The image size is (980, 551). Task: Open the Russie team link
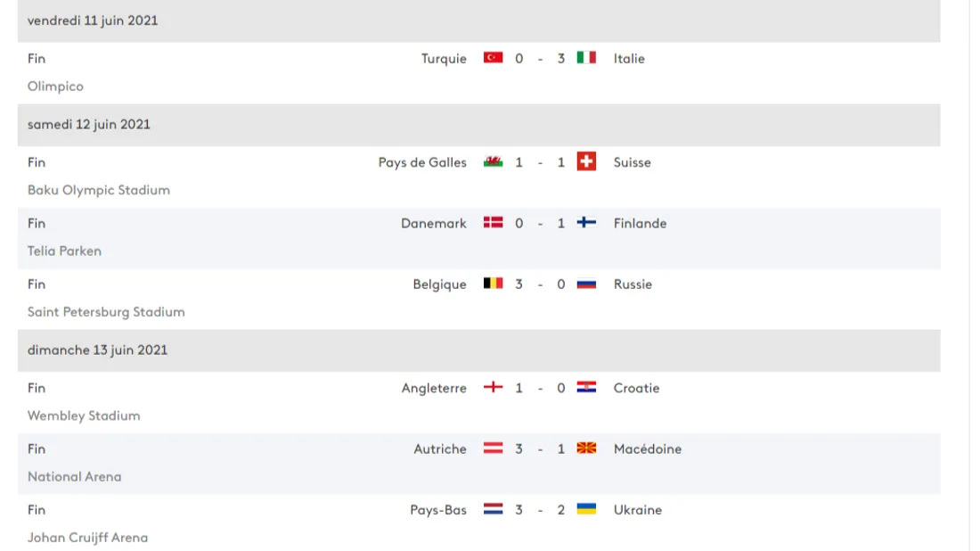click(633, 284)
